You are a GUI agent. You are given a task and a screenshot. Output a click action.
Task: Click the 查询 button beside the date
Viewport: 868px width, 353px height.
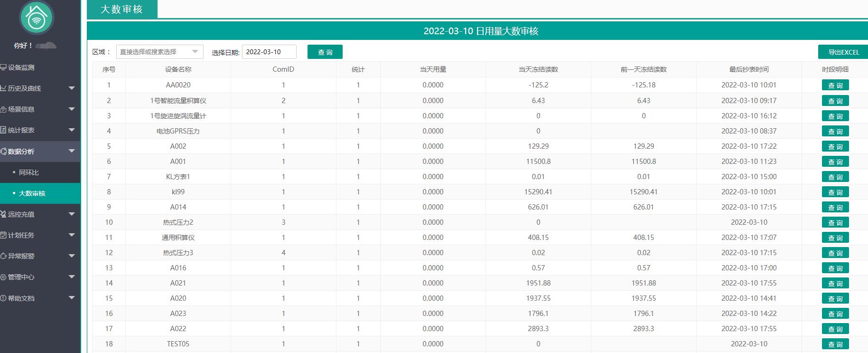pos(325,52)
